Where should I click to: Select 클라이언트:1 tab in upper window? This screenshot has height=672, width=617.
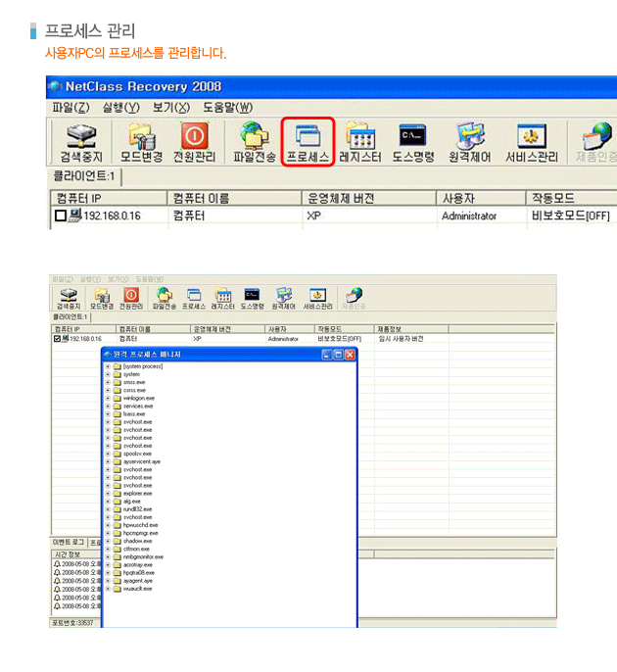tap(84, 176)
